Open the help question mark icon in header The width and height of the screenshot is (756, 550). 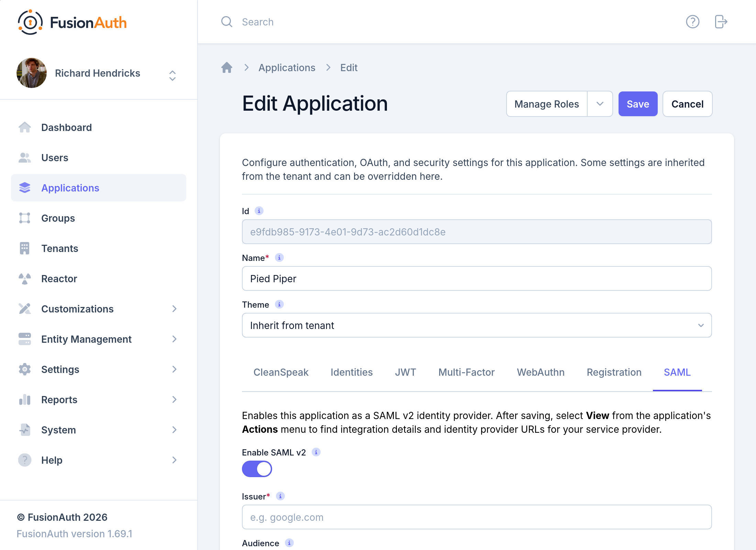click(x=692, y=22)
